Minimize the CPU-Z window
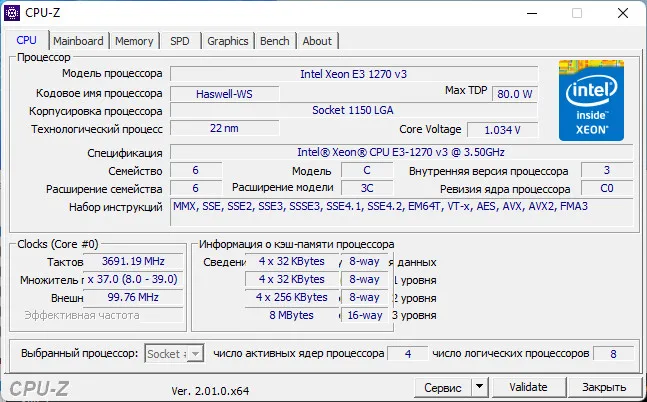The width and height of the screenshot is (647, 402). tap(532, 13)
